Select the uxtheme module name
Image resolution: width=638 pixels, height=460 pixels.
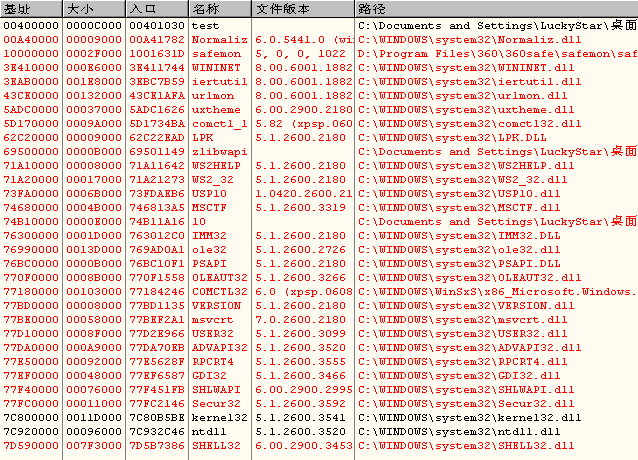216,110
